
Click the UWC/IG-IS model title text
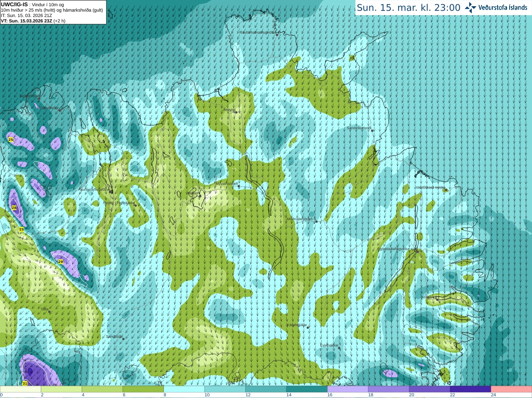coord(14,4)
